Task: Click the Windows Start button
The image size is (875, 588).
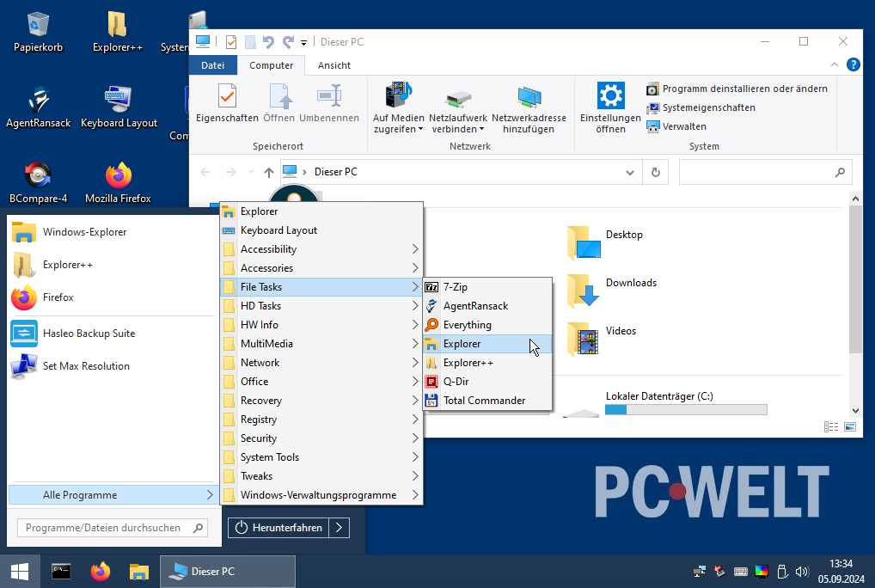Action: (20, 572)
